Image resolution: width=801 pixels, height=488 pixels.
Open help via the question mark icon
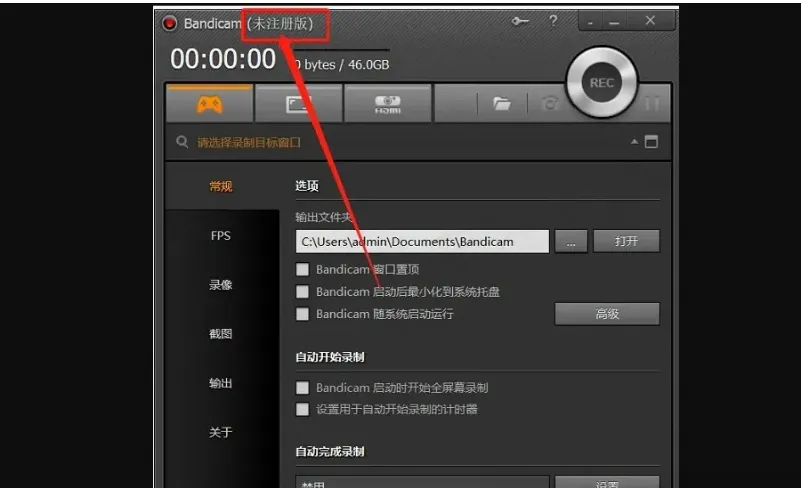click(553, 21)
